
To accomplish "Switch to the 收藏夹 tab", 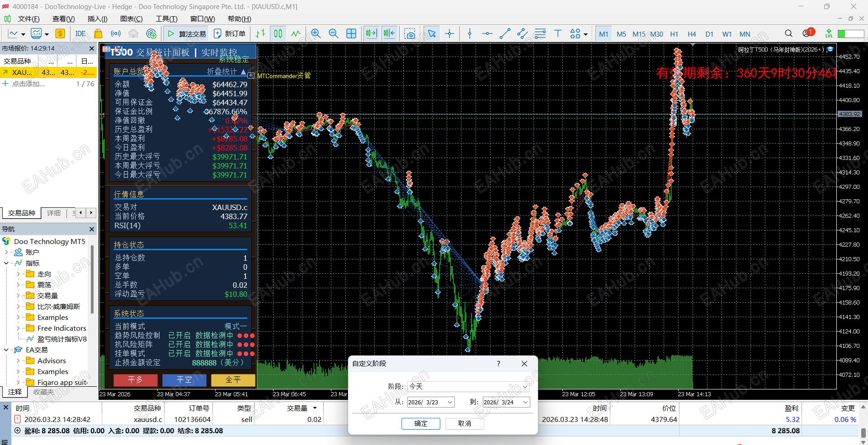I will (x=43, y=392).
